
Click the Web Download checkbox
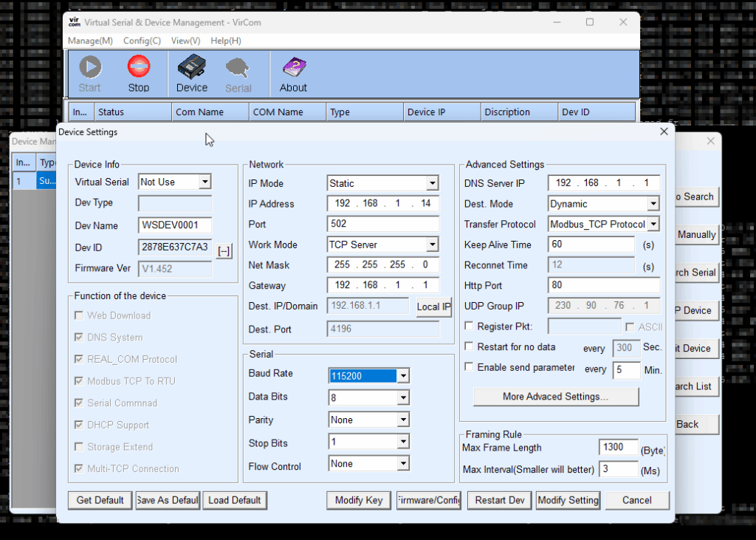point(78,315)
